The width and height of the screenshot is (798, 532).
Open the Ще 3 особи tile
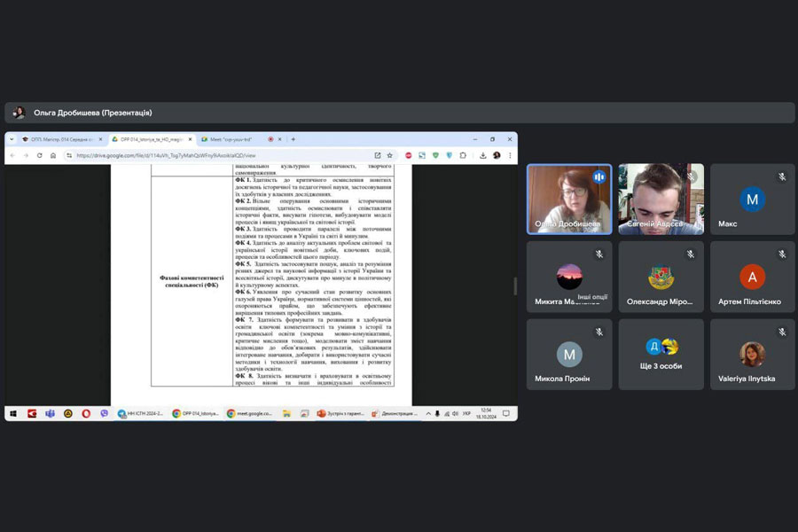point(661,355)
